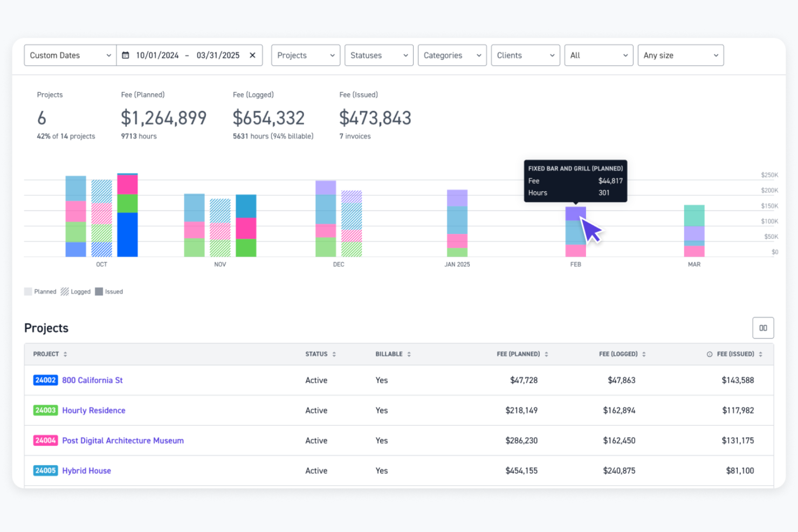Select the 24004 pink project badge
This screenshot has height=532, width=798.
[x=45, y=440]
